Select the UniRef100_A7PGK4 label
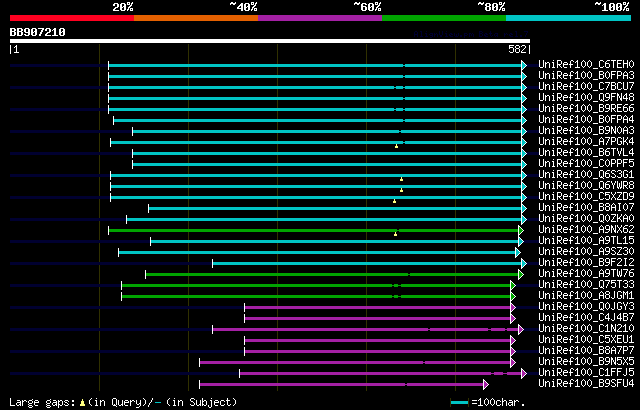The width and height of the screenshot is (640, 410). pyautogui.click(x=586, y=142)
